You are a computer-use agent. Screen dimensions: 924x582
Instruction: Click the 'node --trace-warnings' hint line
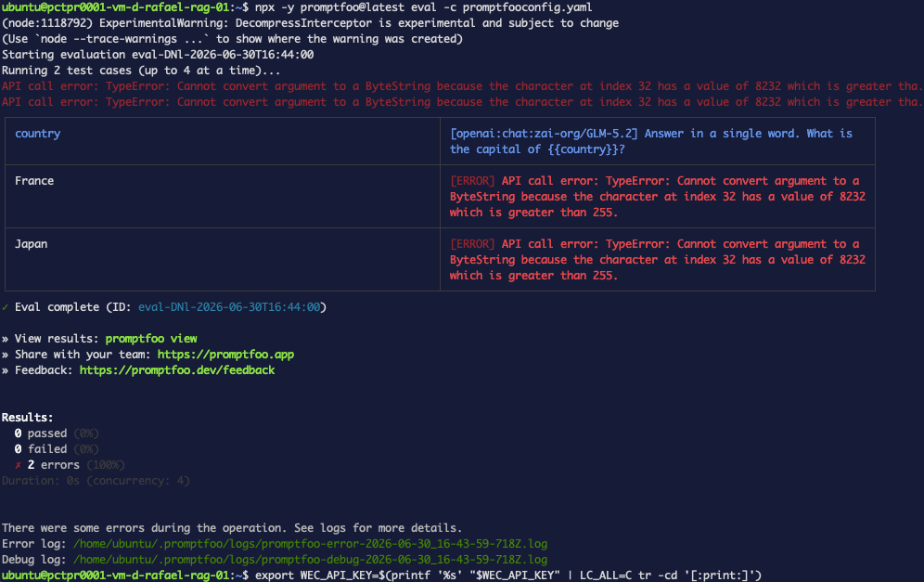[232, 39]
